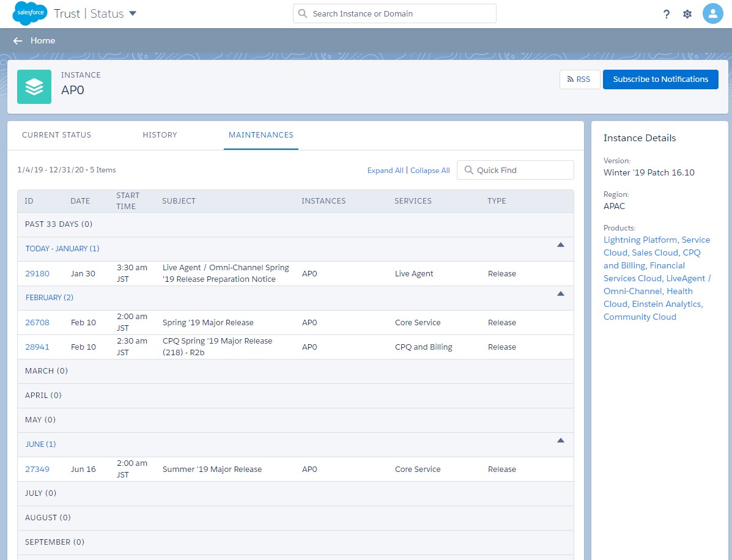This screenshot has width=732, height=560.
Task: Collapse the Today - January section
Action: coord(560,245)
